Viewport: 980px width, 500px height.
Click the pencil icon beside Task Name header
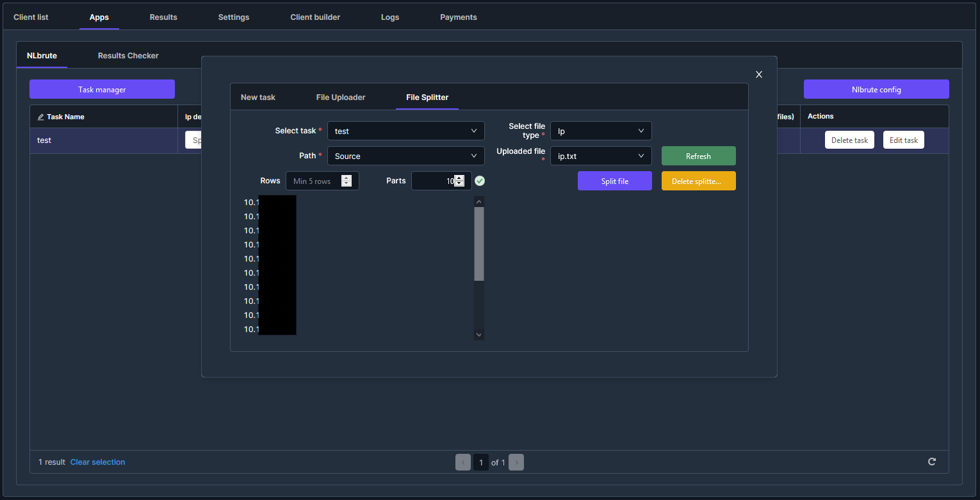[41, 117]
